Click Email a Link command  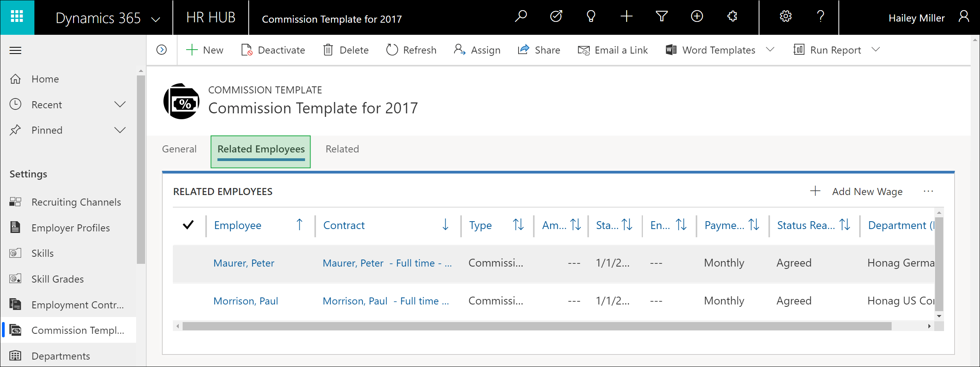(x=613, y=50)
